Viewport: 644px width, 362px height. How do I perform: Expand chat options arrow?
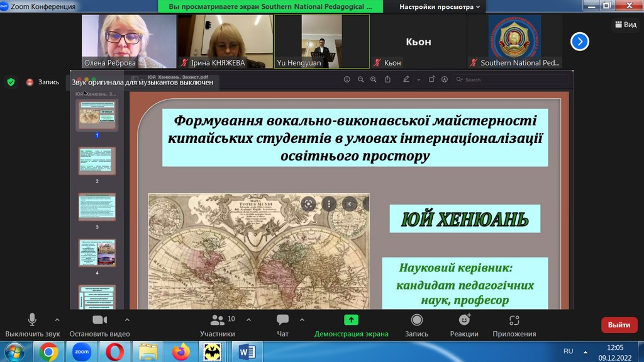302,320
